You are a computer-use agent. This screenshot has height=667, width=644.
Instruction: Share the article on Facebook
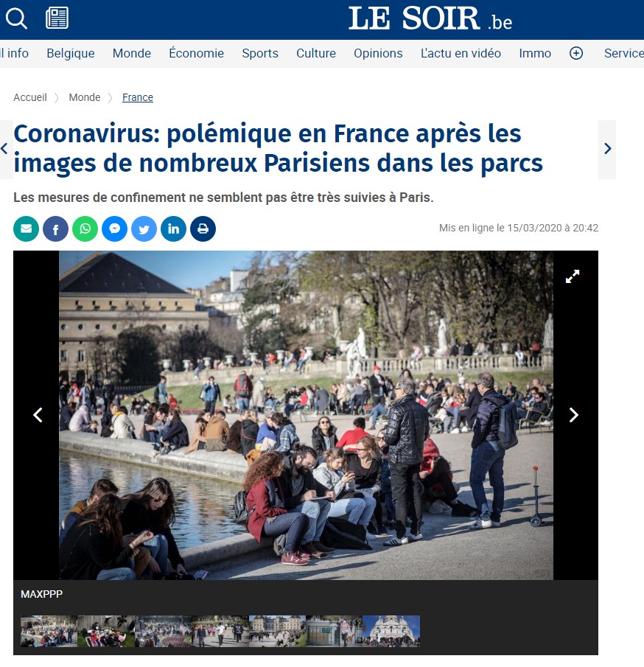click(55, 229)
